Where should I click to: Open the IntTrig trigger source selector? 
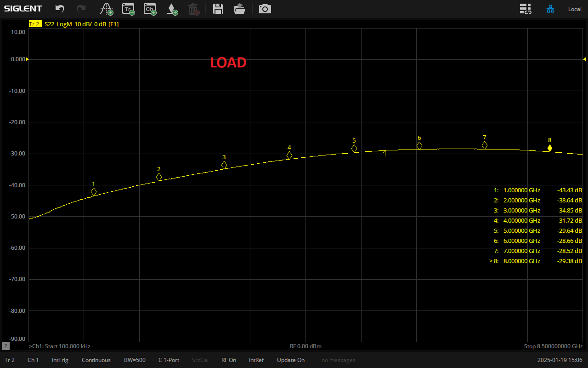point(60,360)
